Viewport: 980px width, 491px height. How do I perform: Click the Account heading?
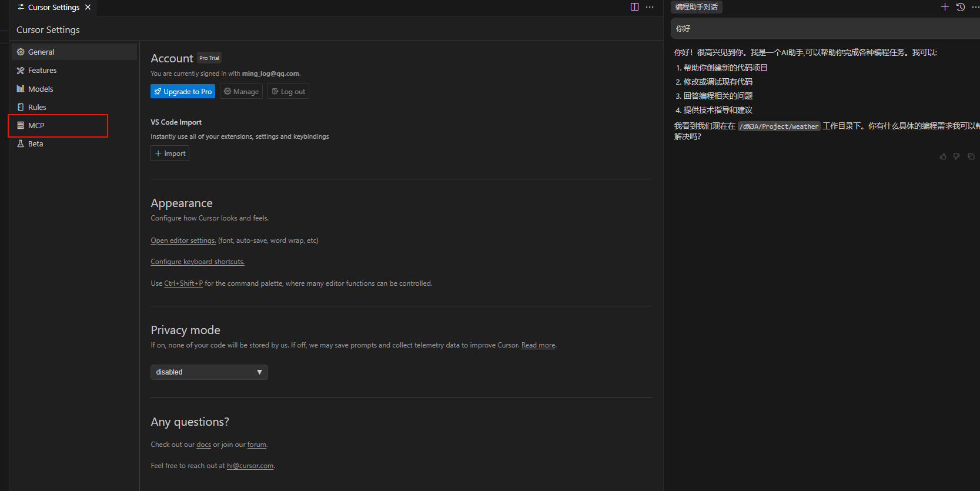[x=172, y=58]
